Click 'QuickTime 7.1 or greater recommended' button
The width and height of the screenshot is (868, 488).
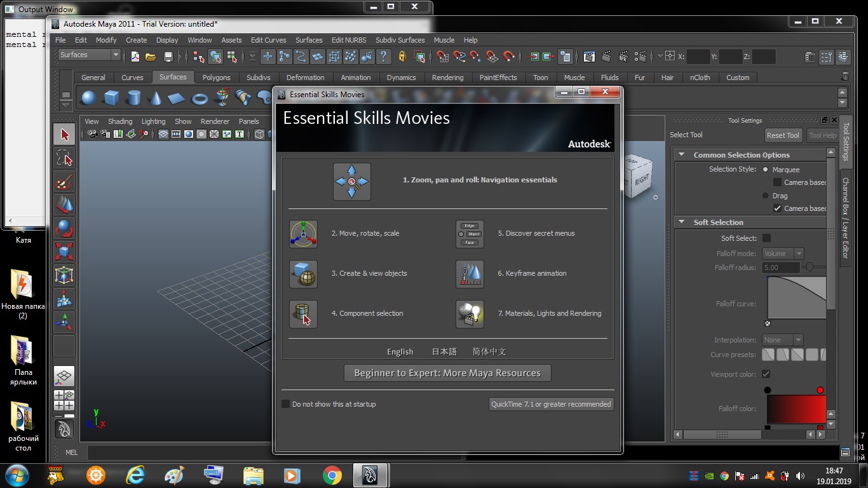click(x=551, y=404)
